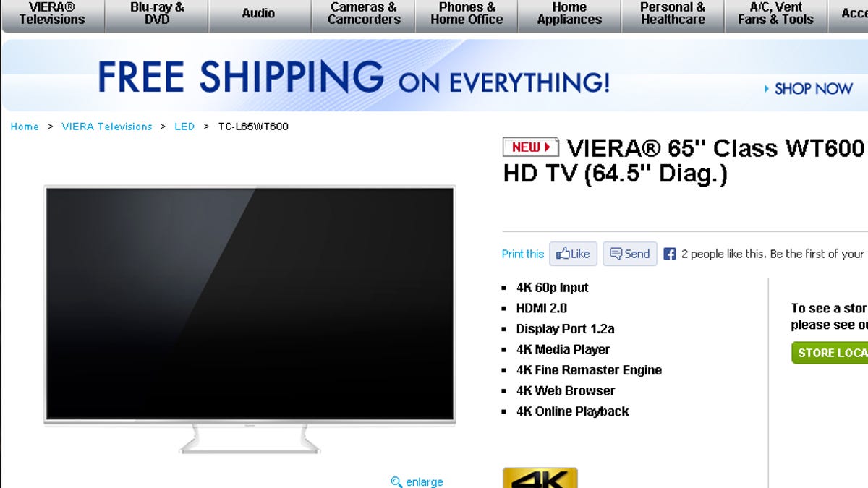Click the green STORE LOCATOR button

[x=830, y=353]
